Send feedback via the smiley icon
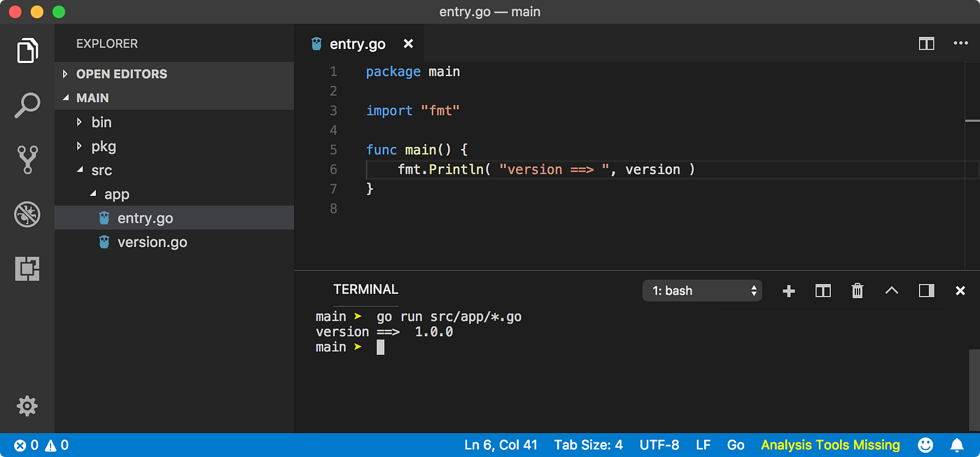Screen dimensions: 980x457 click(925, 444)
